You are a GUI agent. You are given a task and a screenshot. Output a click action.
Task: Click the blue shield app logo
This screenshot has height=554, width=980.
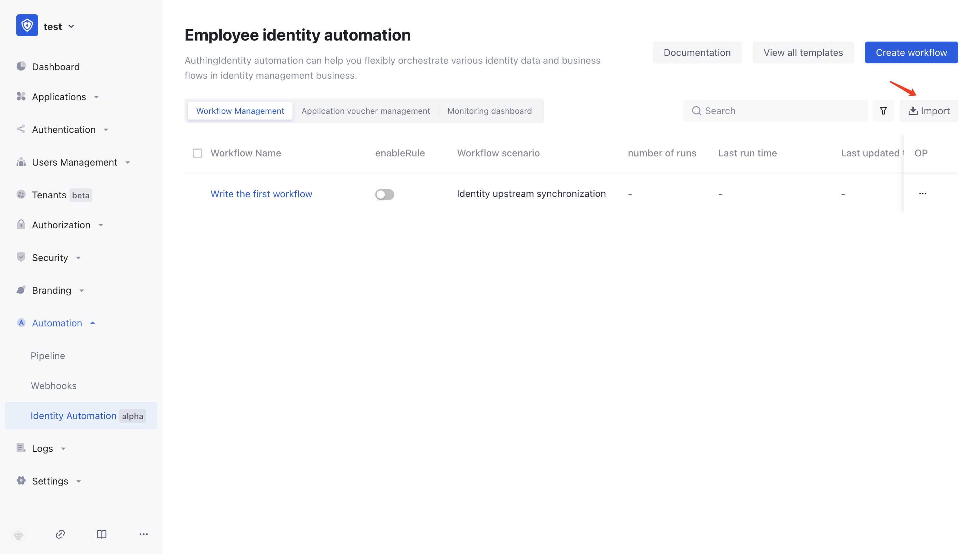click(27, 26)
